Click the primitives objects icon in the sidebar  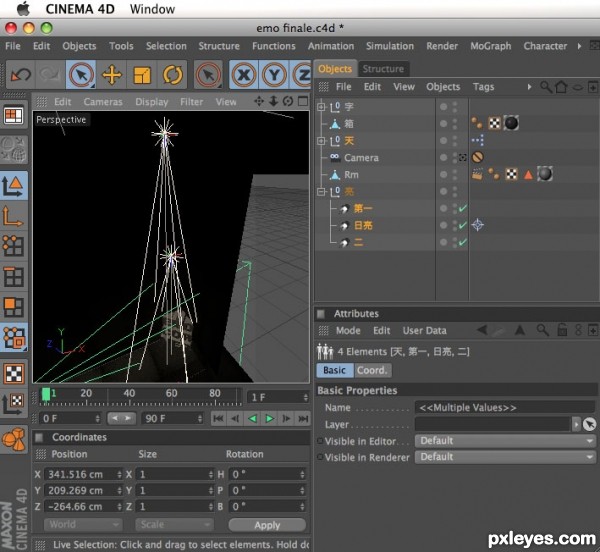click(x=13, y=439)
